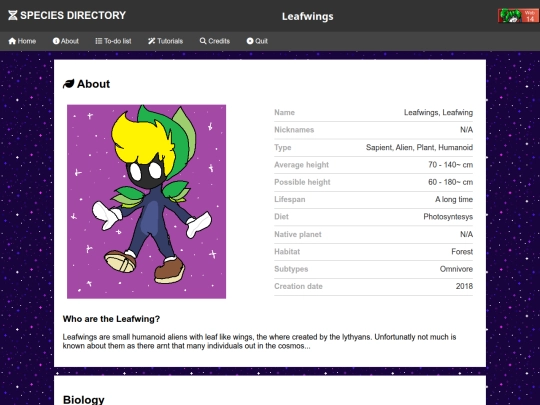Go to the Home menu item
540x405 pixels.
[x=22, y=41]
